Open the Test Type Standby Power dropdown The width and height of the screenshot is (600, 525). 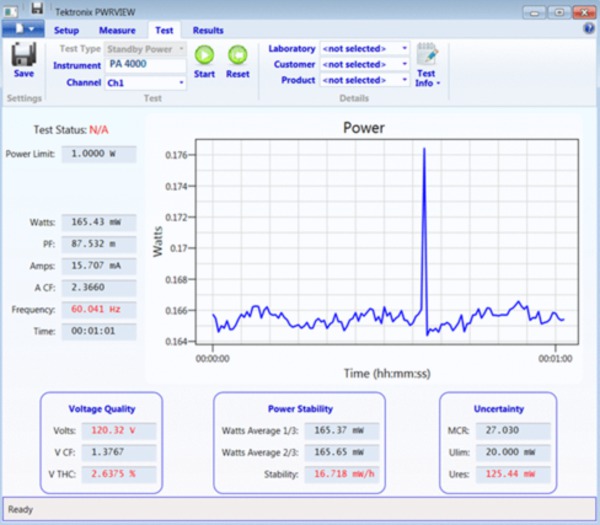point(146,49)
